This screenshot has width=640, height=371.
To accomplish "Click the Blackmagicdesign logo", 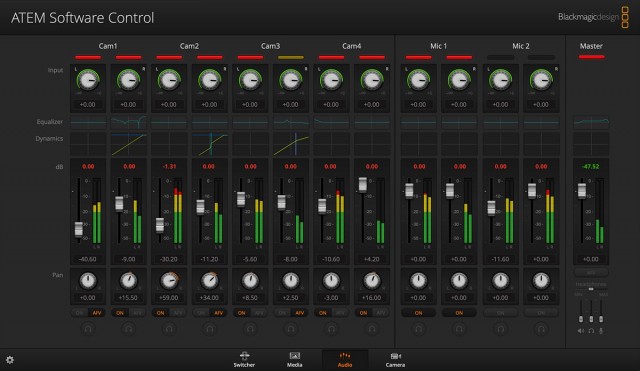I will (593, 17).
